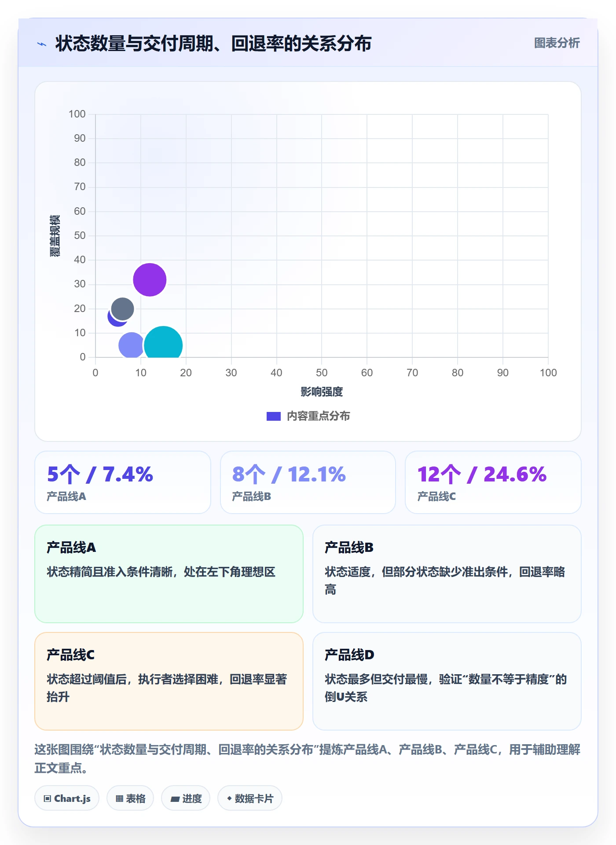
Task: Select the light periwinkle bubble in chart
Action: pyautogui.click(x=131, y=345)
